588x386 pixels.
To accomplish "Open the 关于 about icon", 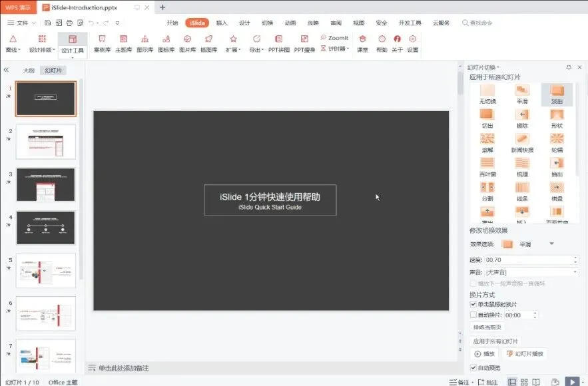I will coord(397,43).
